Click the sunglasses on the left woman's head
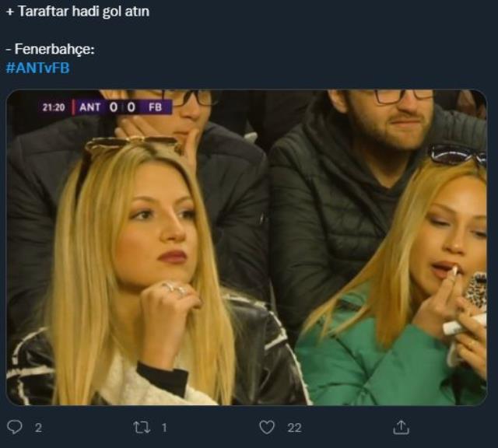 tap(132, 145)
